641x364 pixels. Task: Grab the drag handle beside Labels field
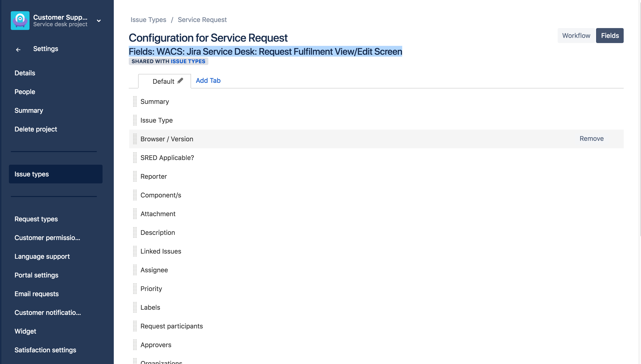click(x=135, y=307)
